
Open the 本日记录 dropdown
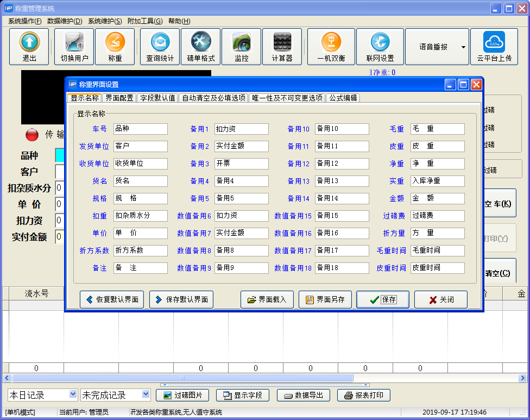pyautogui.click(x=73, y=394)
